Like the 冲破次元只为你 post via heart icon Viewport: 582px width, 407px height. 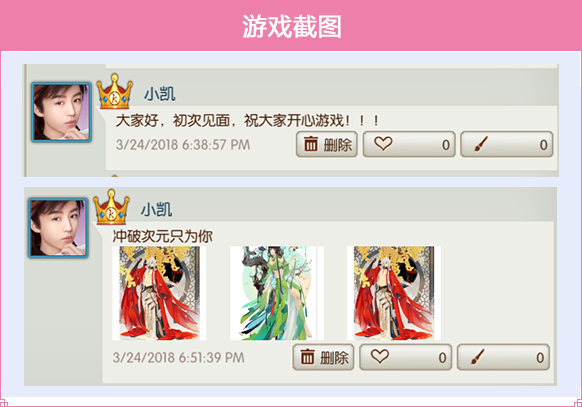click(x=406, y=357)
